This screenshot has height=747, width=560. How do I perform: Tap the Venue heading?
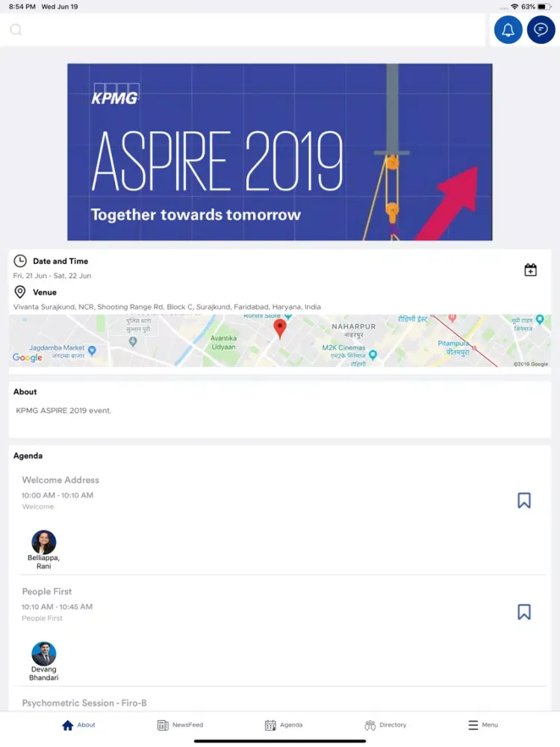tap(45, 293)
